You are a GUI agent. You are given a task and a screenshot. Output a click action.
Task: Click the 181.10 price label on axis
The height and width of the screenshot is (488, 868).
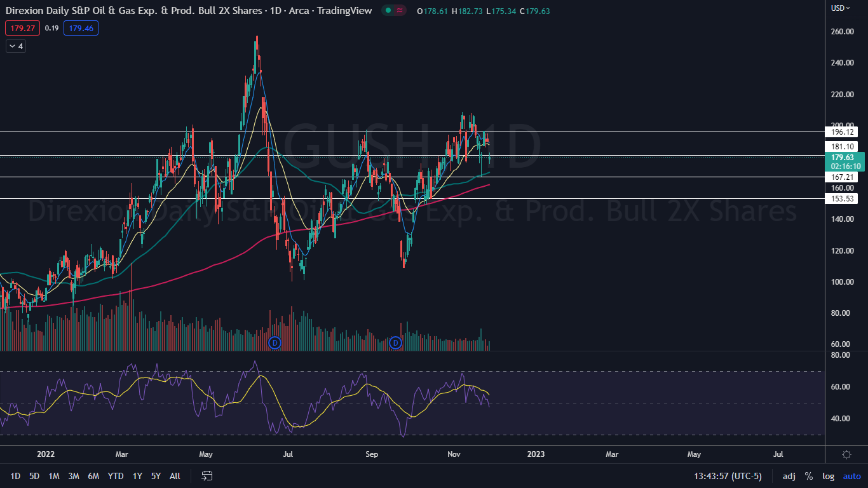pos(841,147)
